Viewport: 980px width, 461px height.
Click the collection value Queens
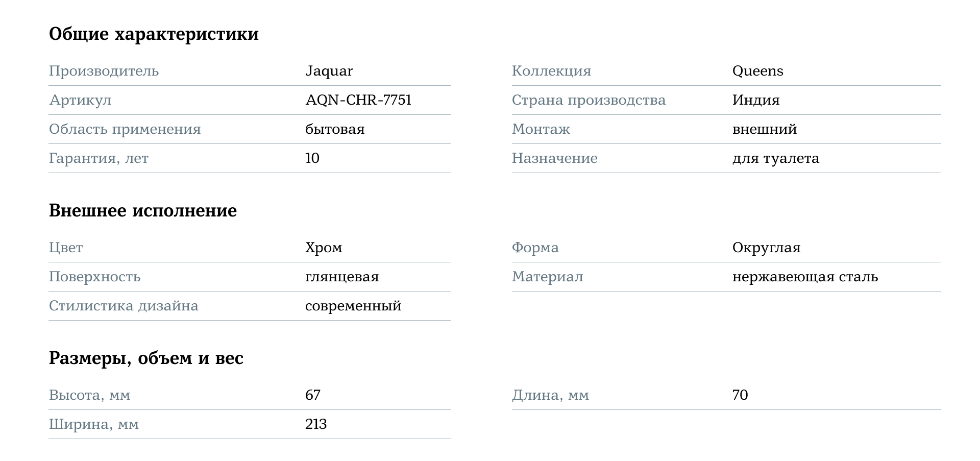pyautogui.click(x=757, y=71)
